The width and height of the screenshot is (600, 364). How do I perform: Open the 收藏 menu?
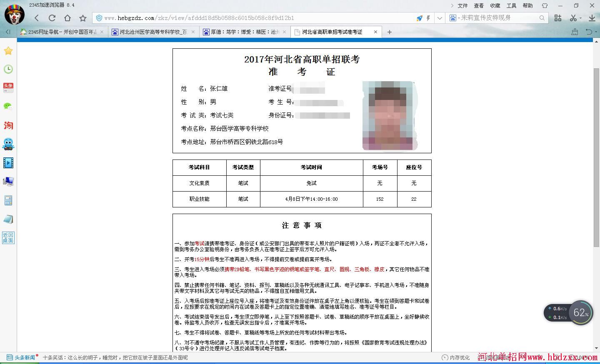[495, 5]
